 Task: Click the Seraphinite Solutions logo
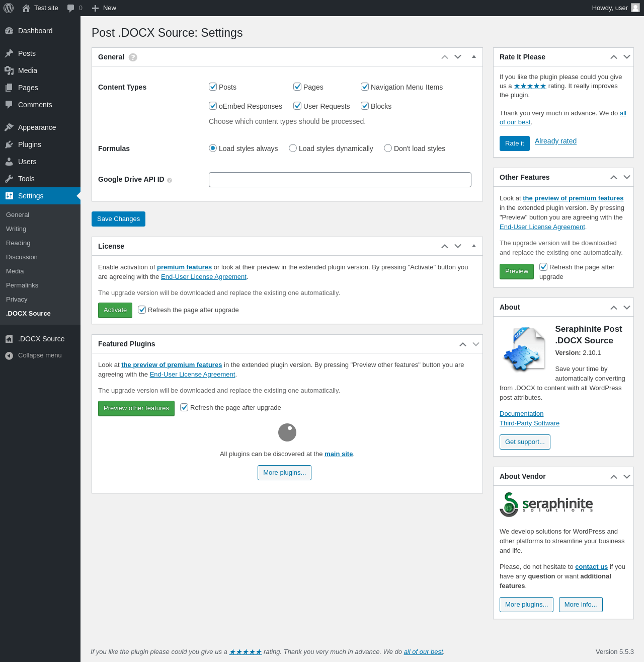pos(546,504)
